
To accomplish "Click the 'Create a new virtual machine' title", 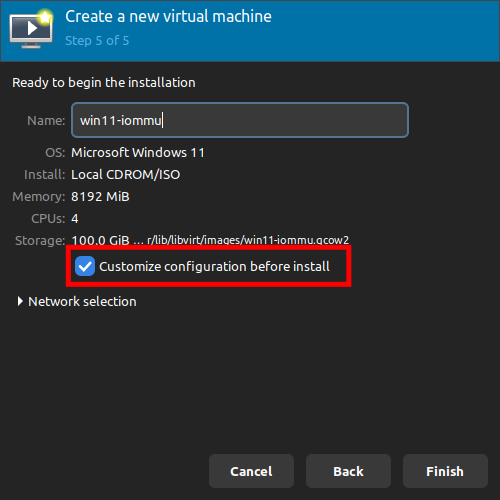I will 168,16.
